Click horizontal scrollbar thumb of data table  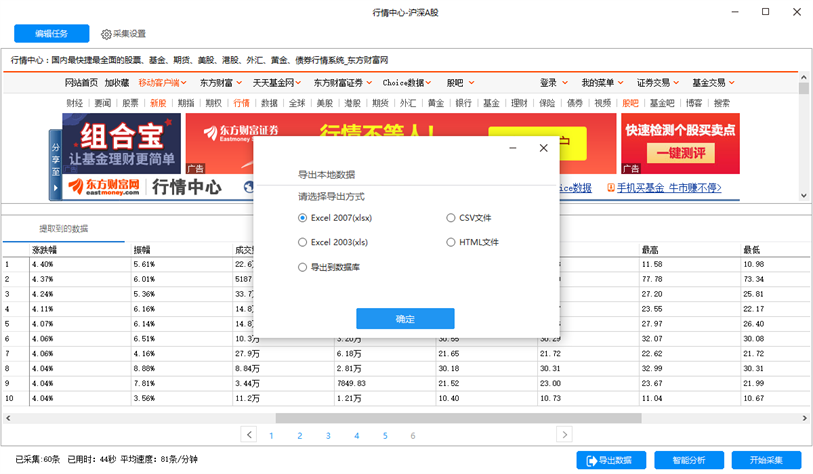458,418
